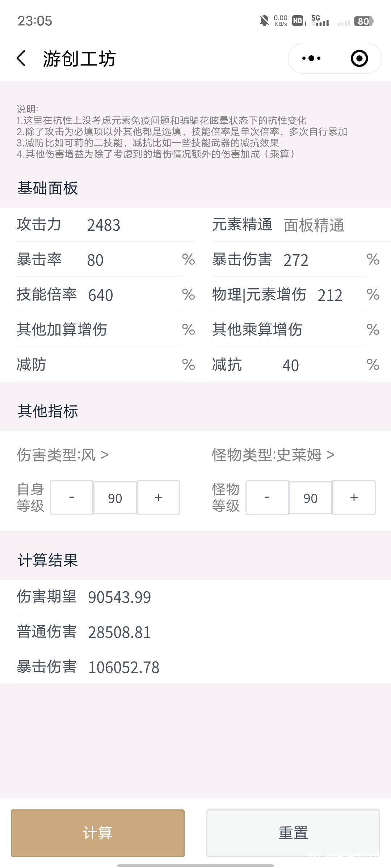Increase monster level with plus button
The width and height of the screenshot is (391, 868).
[x=354, y=498]
